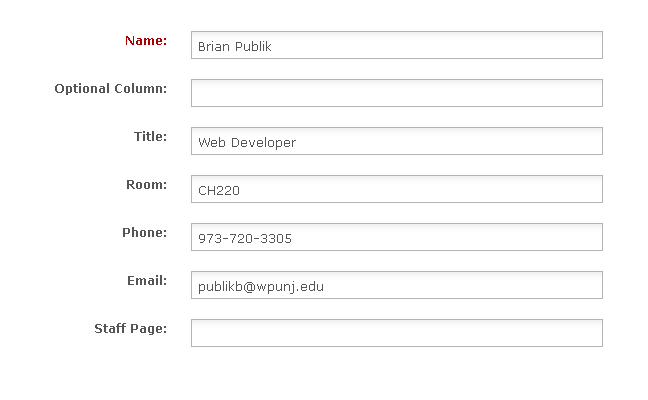Place cursor in the 'Web Developer' text
The width and height of the screenshot is (648, 400).
247,142
